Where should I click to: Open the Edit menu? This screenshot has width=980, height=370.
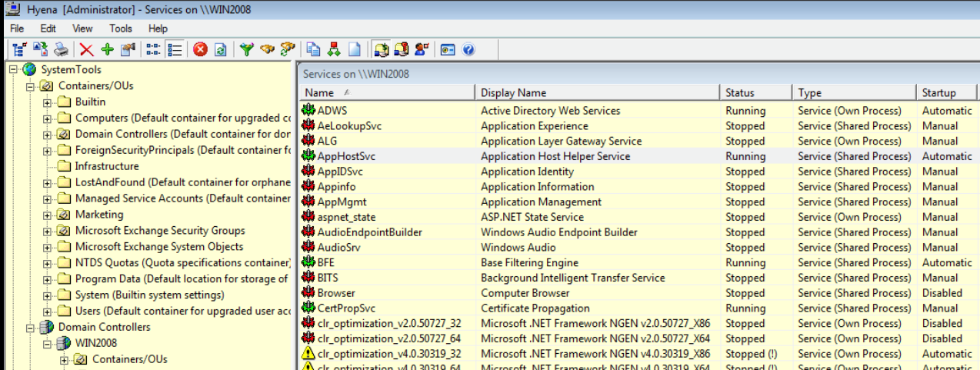(48, 28)
